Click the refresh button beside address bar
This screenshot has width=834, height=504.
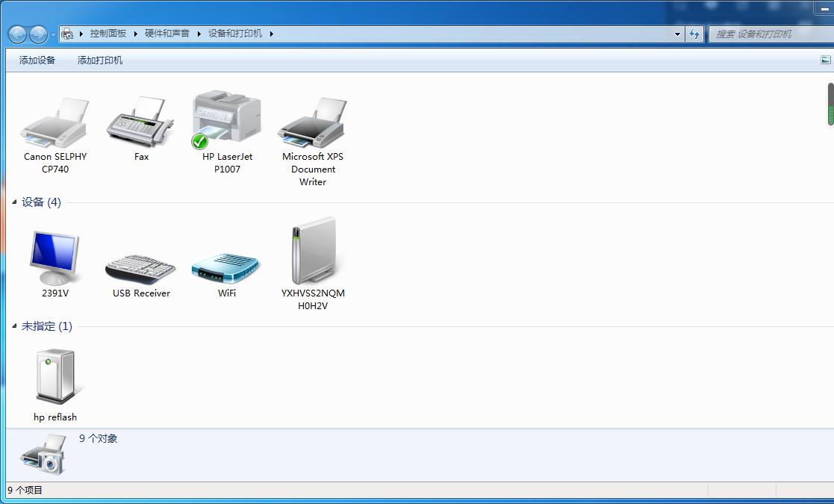[x=694, y=34]
